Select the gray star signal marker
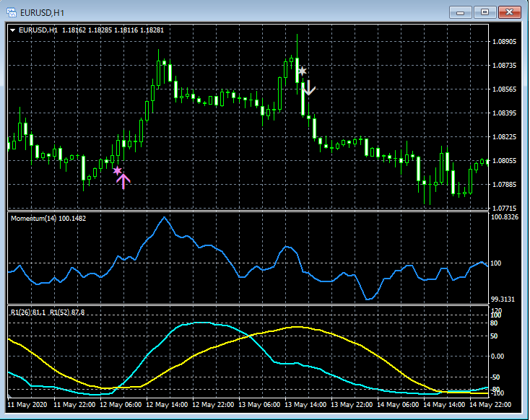 tap(303, 71)
